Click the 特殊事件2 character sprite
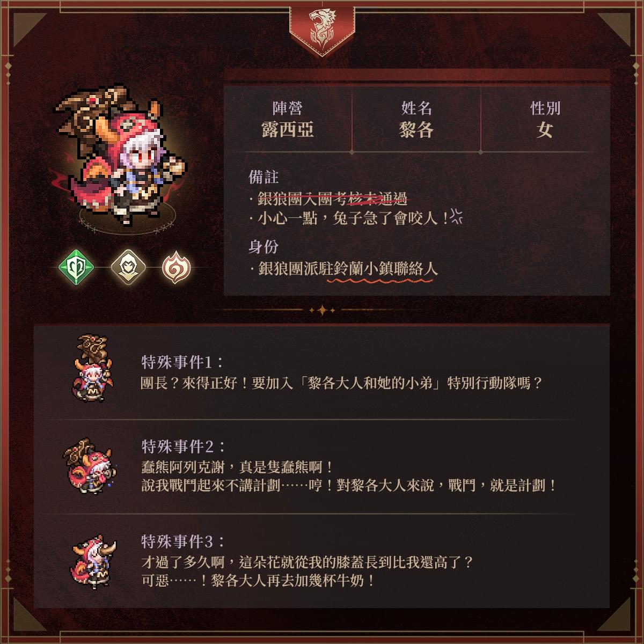This screenshot has width=644, height=644. coord(89,465)
